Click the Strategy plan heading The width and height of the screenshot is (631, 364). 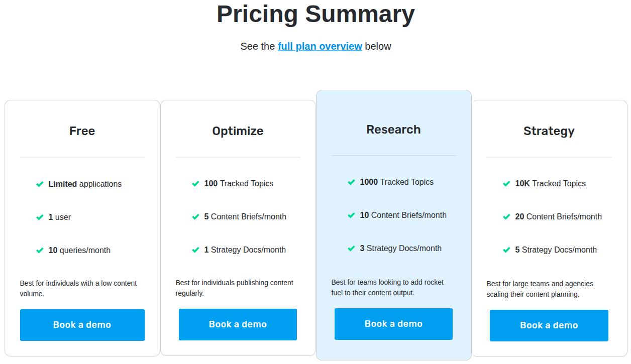(x=549, y=131)
